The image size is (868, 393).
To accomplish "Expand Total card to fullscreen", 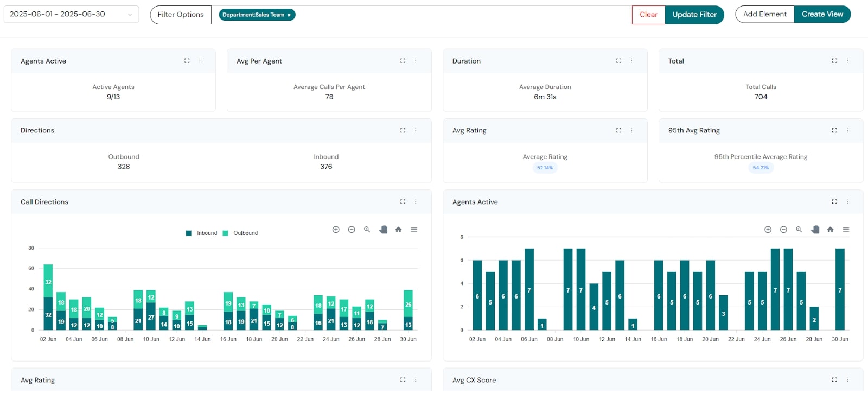I will pos(834,61).
